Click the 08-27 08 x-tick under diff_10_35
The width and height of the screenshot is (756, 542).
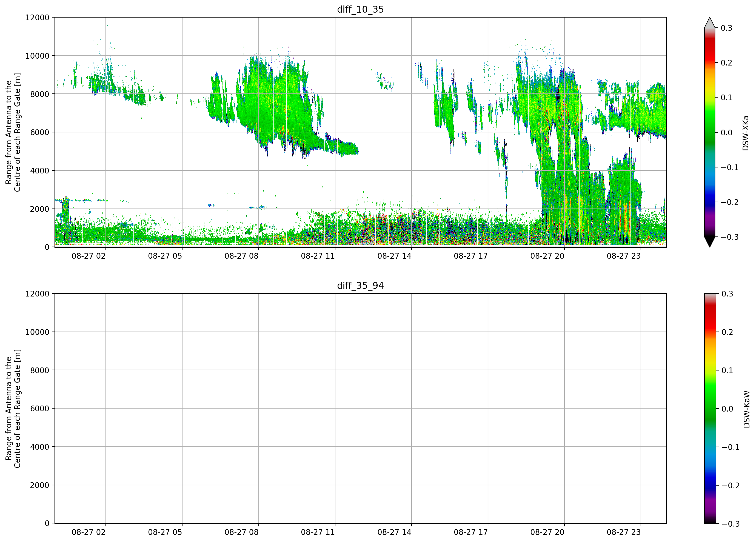tap(241, 256)
